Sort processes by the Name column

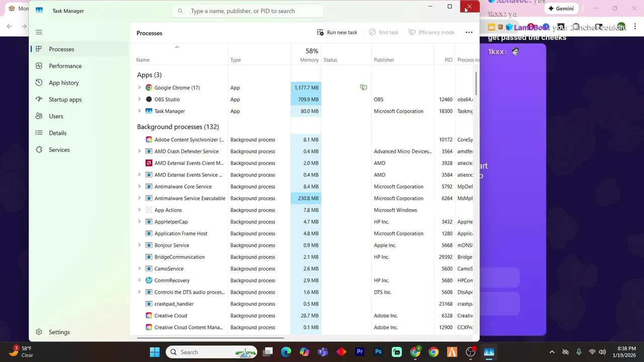(179, 54)
